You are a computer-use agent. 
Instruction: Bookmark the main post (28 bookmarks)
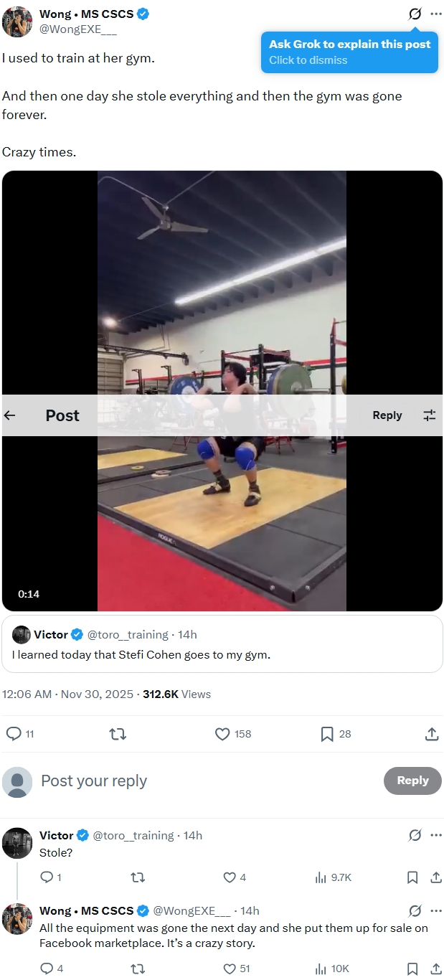(x=326, y=734)
